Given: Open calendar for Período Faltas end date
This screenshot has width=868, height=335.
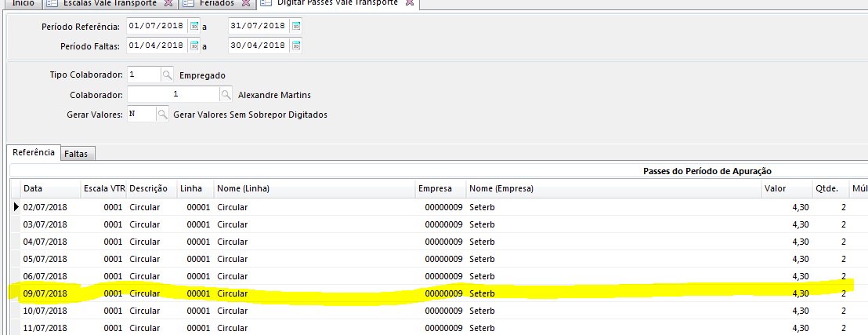Looking at the screenshot, I should coord(295,46).
